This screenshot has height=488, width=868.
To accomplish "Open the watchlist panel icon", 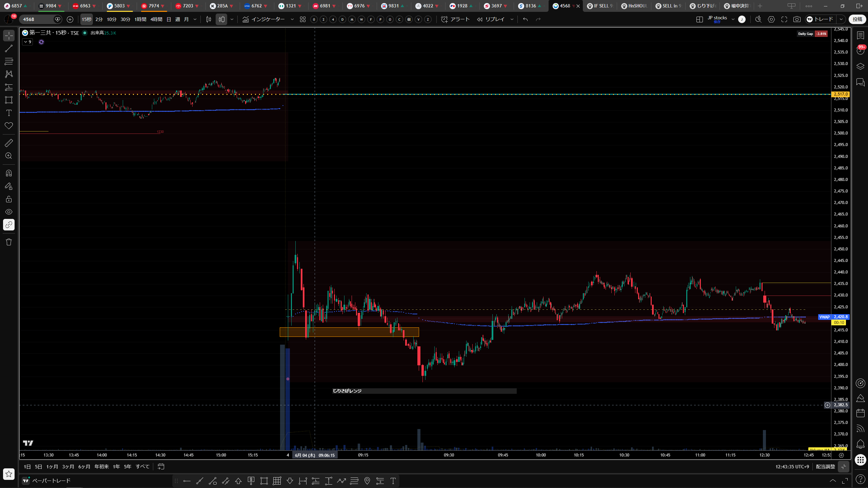I will 860,35.
